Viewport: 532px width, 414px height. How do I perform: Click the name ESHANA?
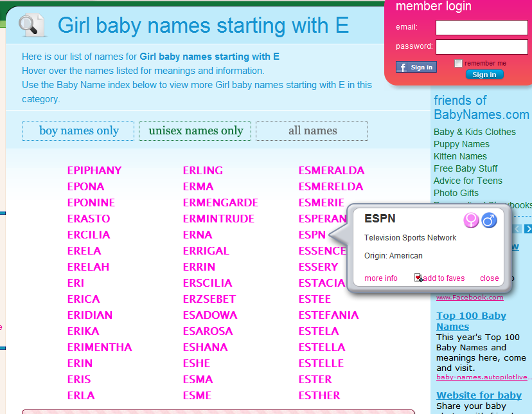[205, 347]
